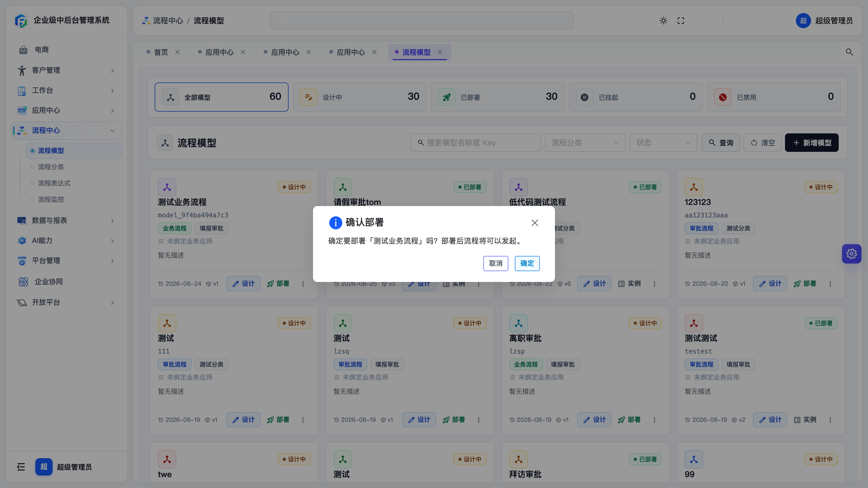Select 流程分类 submenu item
Image resolution: width=868 pixels, height=488 pixels.
point(74,167)
